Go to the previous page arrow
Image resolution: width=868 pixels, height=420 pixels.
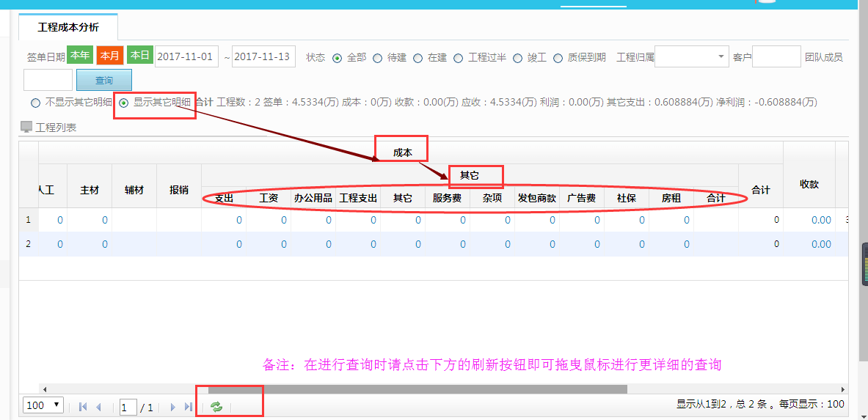pos(99,407)
